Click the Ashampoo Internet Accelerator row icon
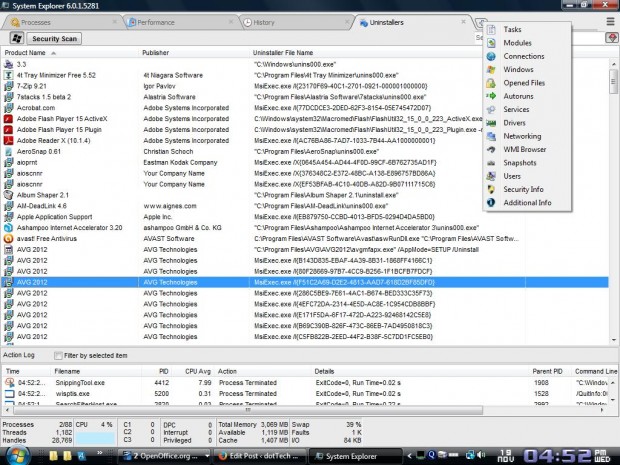The height and width of the screenshot is (465, 620). pyautogui.click(x=8, y=228)
